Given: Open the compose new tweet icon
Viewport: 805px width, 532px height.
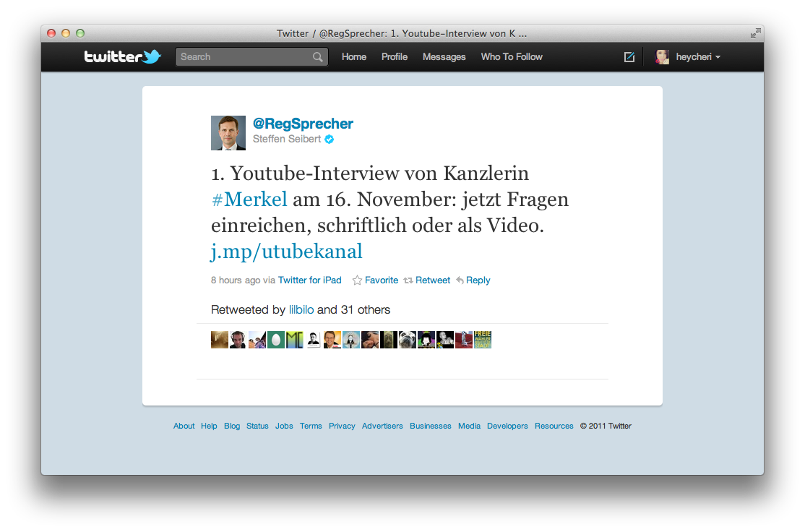Looking at the screenshot, I should [x=629, y=57].
